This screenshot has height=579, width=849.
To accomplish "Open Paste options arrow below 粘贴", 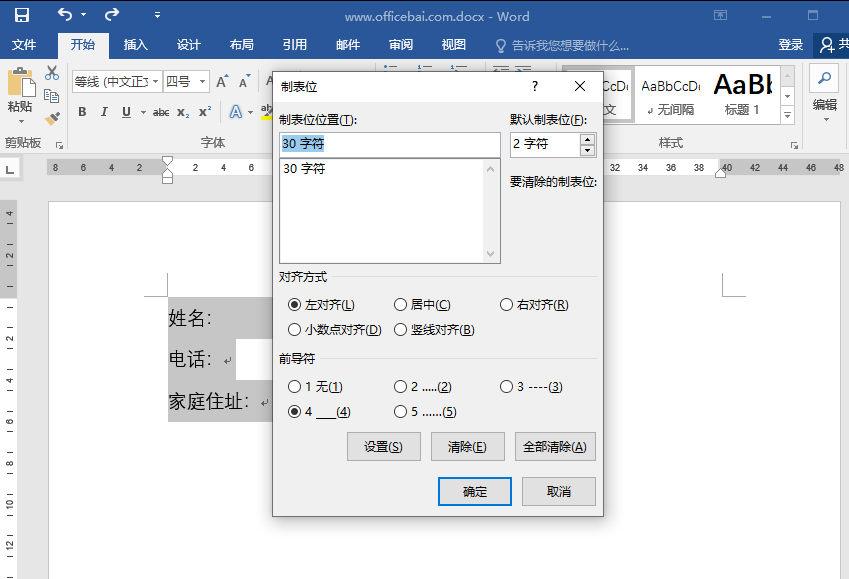I will click(x=21, y=121).
